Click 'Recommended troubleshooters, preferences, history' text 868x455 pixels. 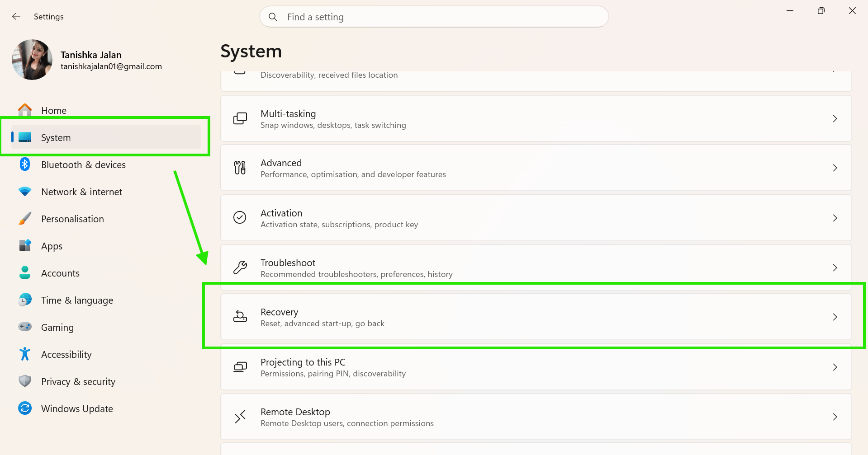[x=356, y=274]
